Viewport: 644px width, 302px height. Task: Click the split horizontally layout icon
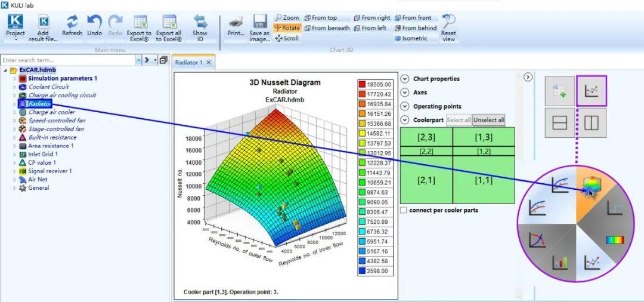pos(560,123)
